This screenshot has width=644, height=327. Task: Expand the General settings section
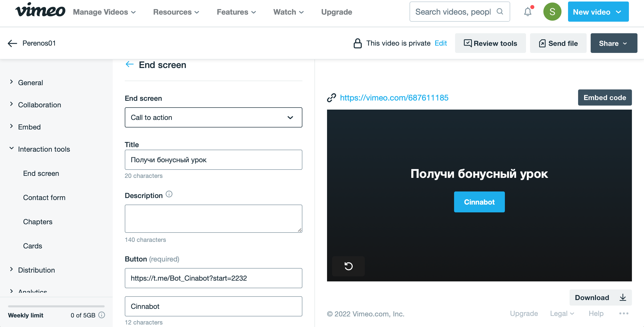(30, 83)
